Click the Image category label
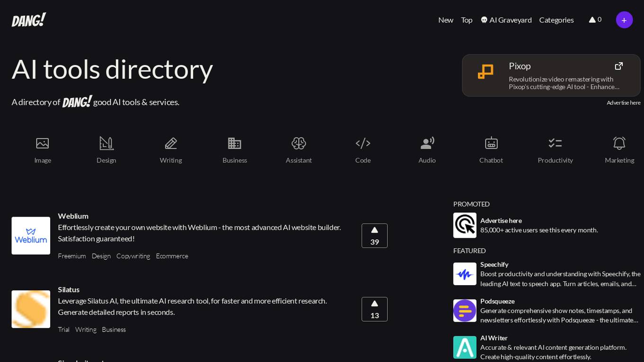Viewport: 644px width, 362px height. (43, 160)
